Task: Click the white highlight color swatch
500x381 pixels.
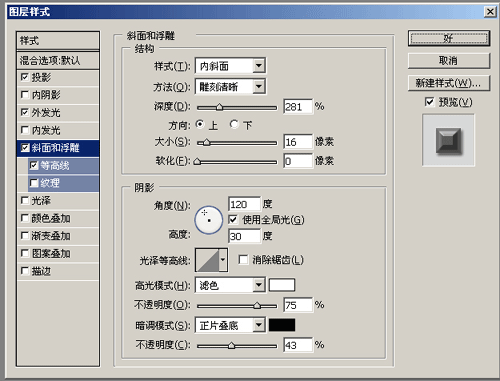Action: [282, 285]
